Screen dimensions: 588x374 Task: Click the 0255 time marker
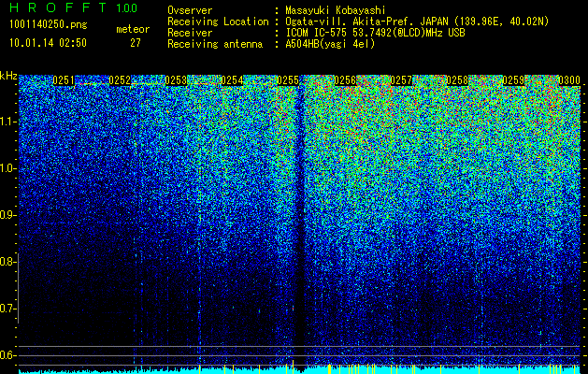[x=288, y=80]
